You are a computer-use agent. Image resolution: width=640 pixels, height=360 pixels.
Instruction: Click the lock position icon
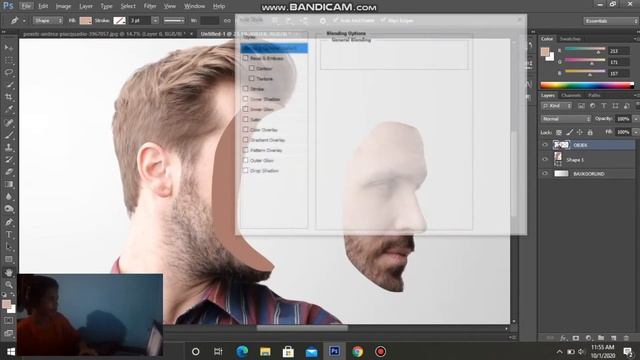point(580,132)
